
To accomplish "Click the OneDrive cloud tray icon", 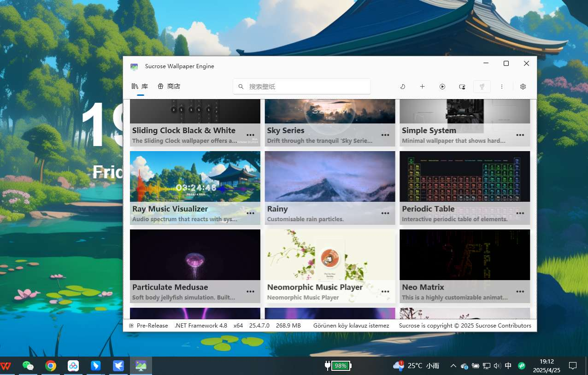I will [465, 366].
